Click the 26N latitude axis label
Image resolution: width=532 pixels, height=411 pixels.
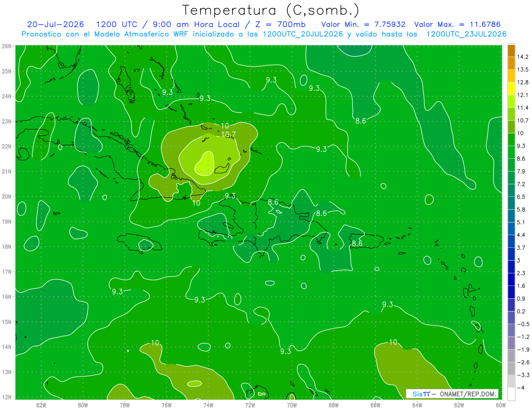tap(7, 46)
